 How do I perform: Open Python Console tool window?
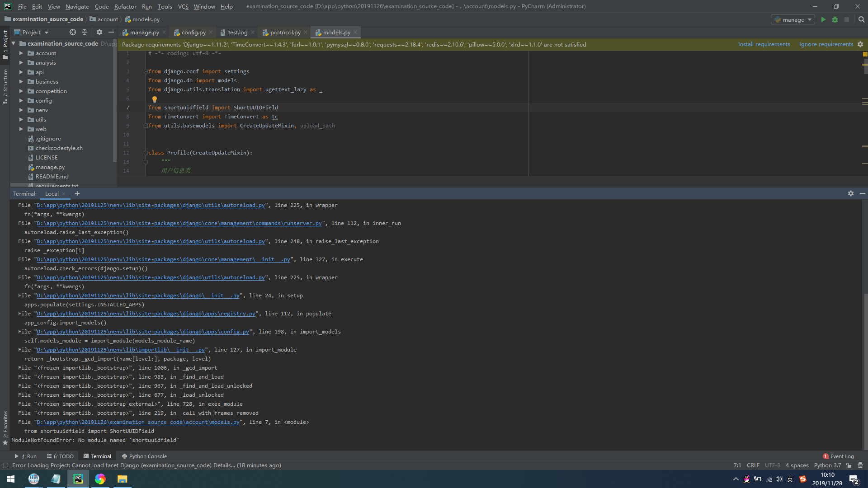[144, 456]
